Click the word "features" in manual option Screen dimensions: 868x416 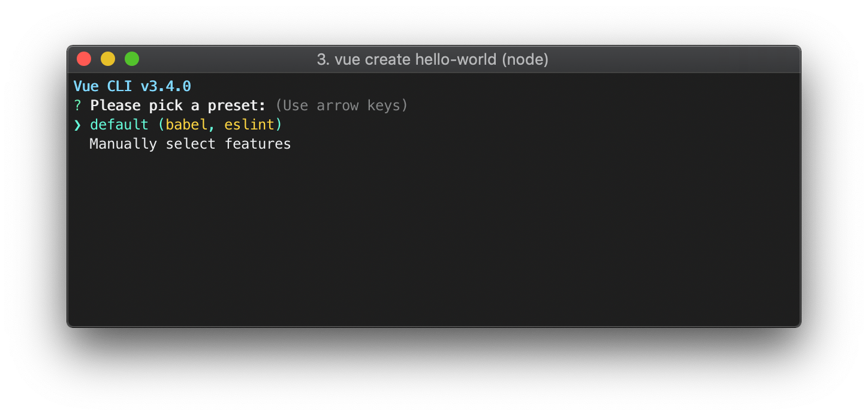coord(258,144)
